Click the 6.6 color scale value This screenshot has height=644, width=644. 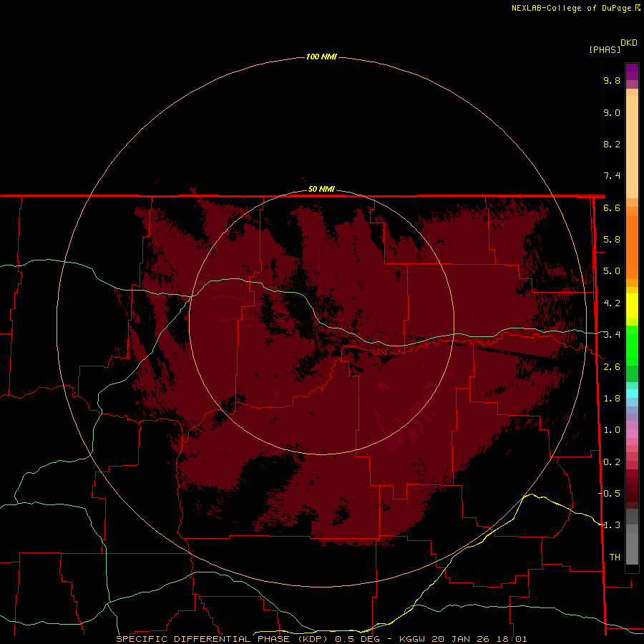612,208
